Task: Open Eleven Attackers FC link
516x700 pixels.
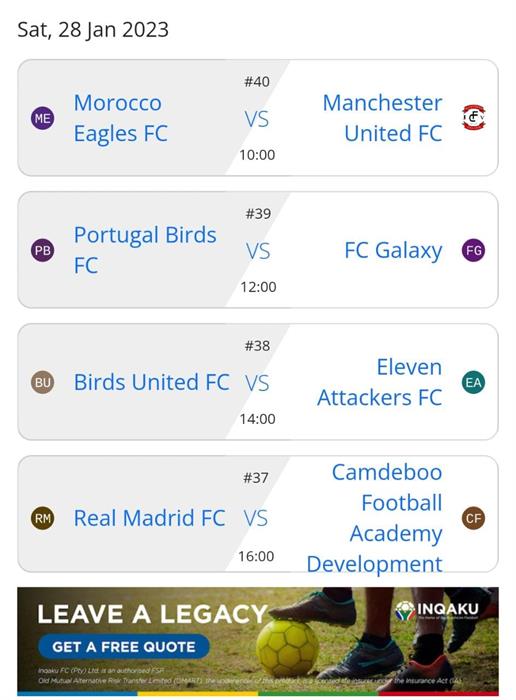Action: [380, 382]
